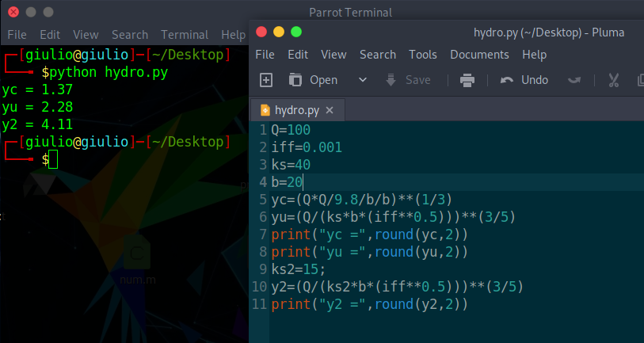Image resolution: width=644 pixels, height=343 pixels.
Task: Click line 'print("yc =",round(yc,2))'
Action: (x=369, y=234)
